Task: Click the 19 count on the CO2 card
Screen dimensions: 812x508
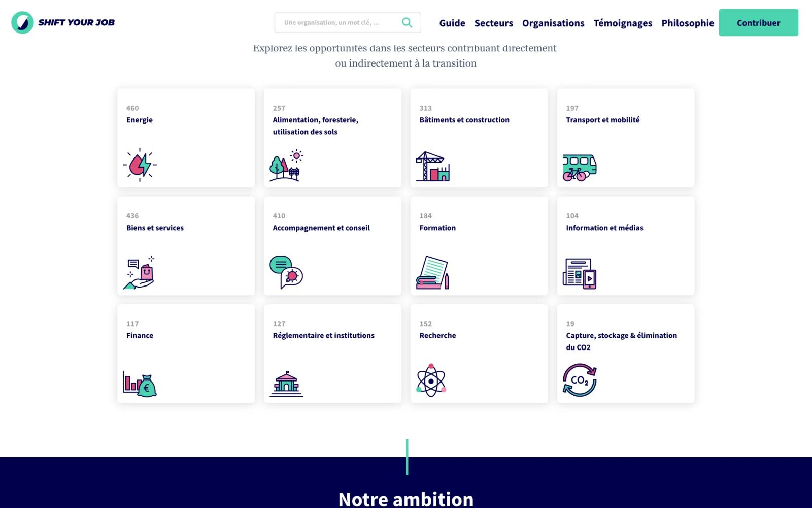Action: coord(570,324)
